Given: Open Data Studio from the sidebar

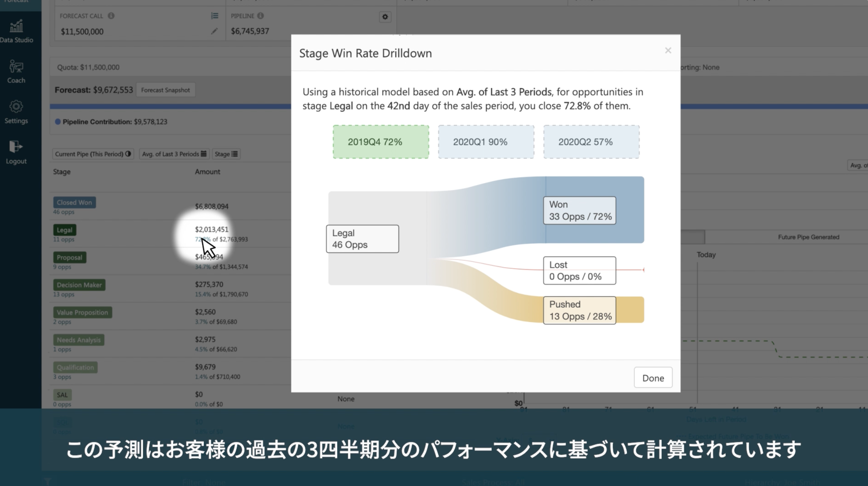Looking at the screenshot, I should point(16,31).
